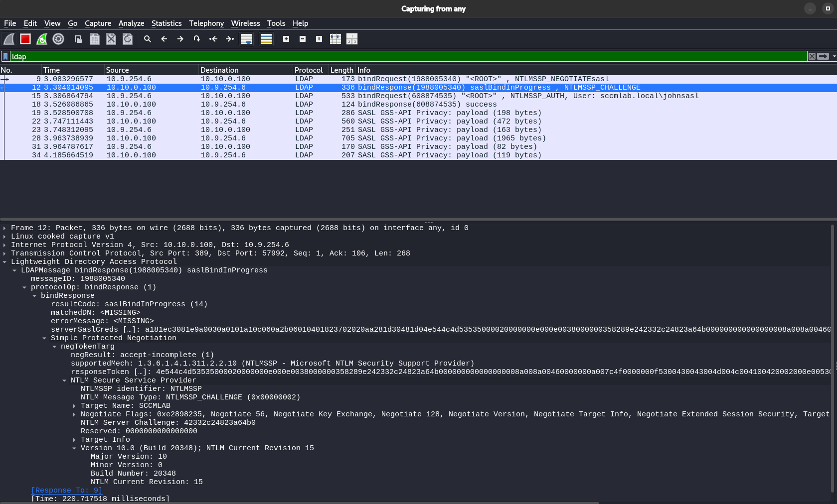Stop the running capture with the red square
Viewport: 837px width, 504px height.
pos(25,39)
